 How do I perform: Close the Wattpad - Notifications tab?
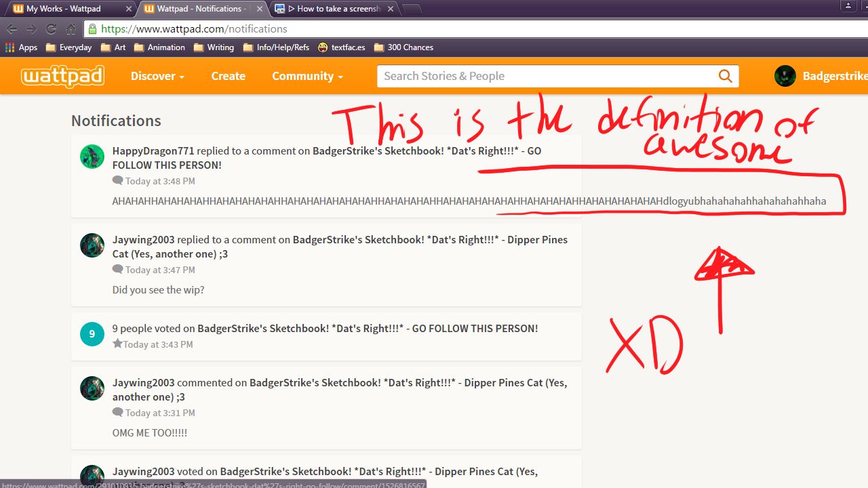click(259, 9)
